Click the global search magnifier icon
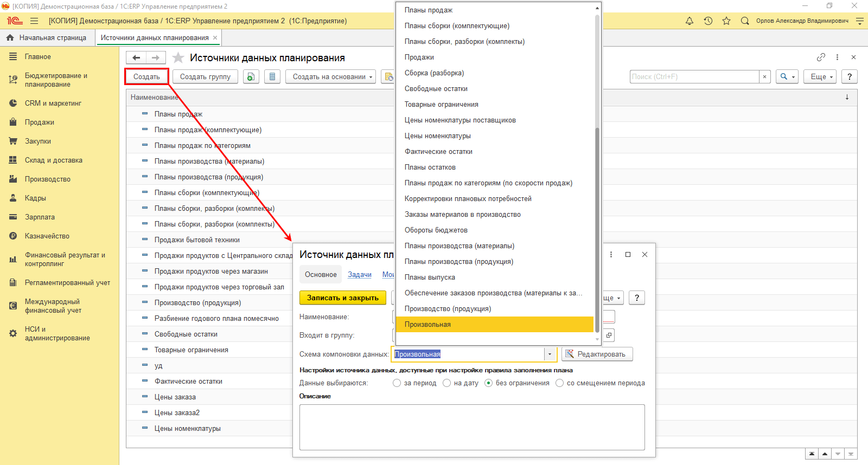868x465 pixels. pyautogui.click(x=745, y=21)
